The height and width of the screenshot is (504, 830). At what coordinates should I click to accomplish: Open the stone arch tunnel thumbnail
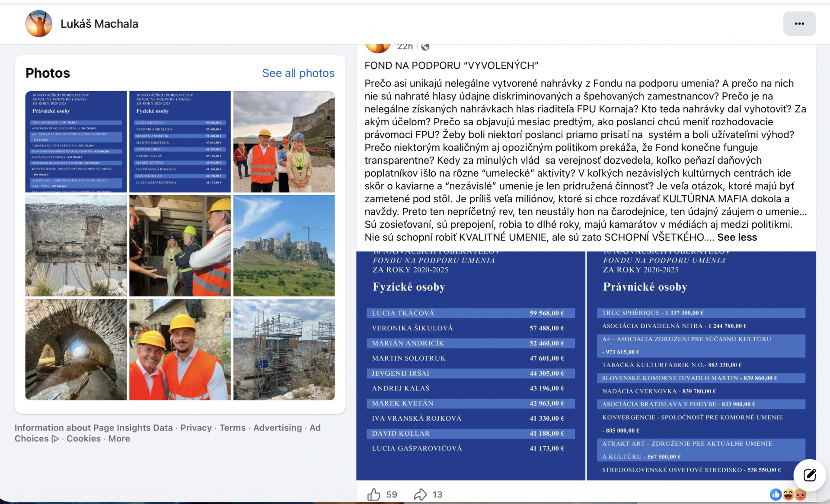click(x=76, y=350)
